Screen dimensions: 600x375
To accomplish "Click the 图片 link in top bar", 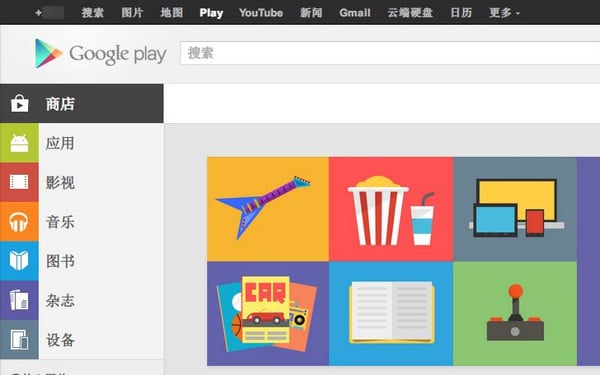I will (x=132, y=13).
